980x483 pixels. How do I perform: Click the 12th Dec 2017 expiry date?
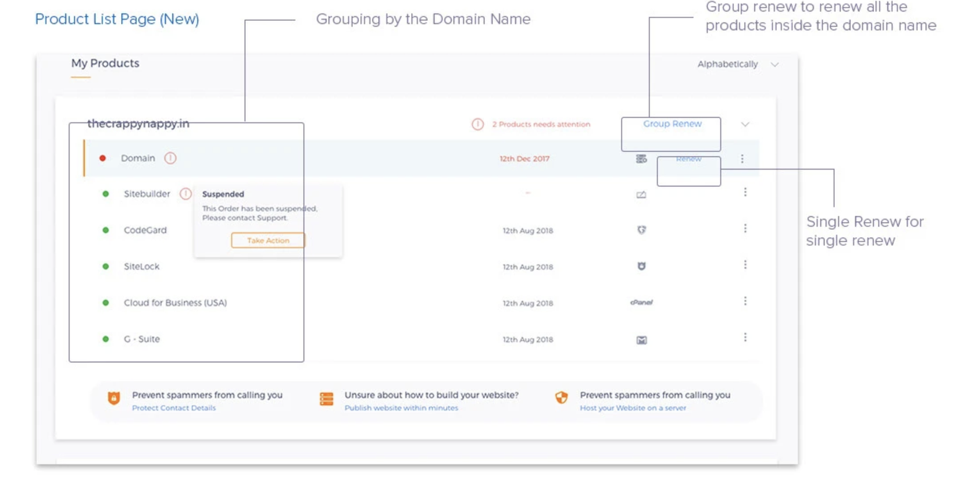(x=525, y=159)
